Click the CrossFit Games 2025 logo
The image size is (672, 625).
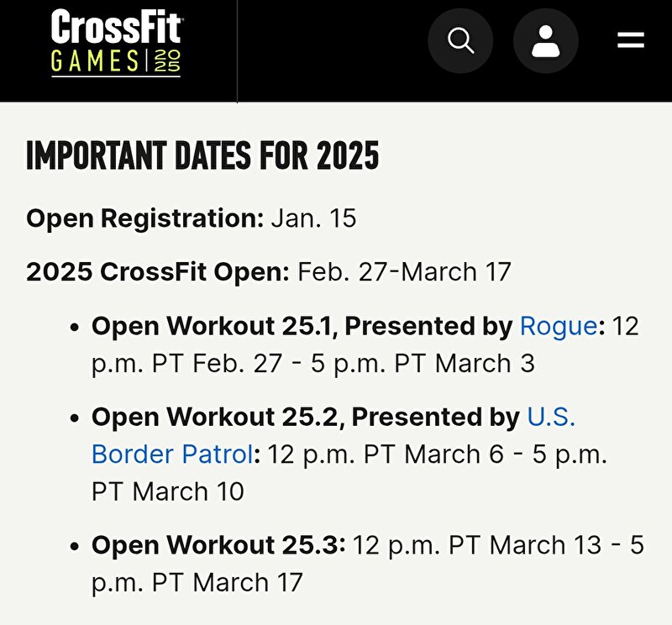[x=116, y=43]
